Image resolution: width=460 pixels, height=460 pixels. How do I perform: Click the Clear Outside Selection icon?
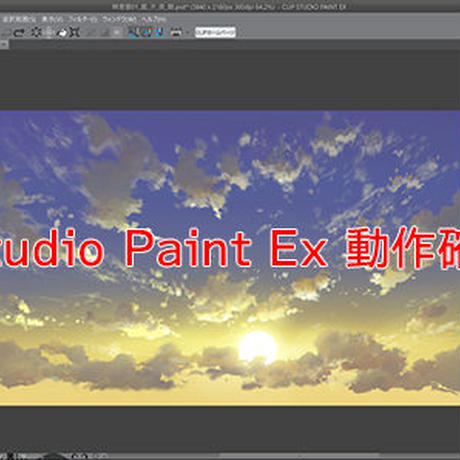[49, 32]
